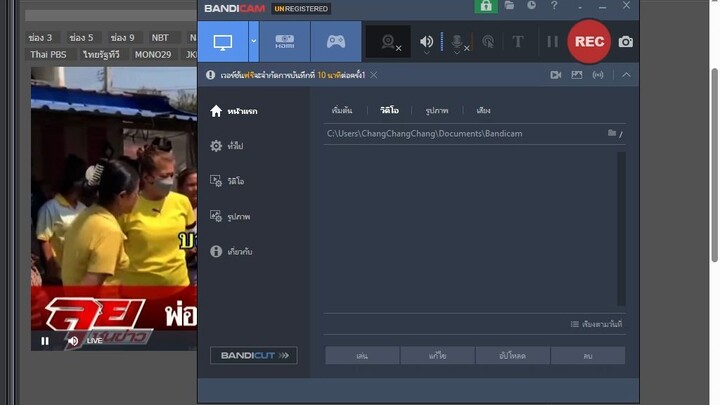Switch to วิดีโอ tab at top
Viewport: 720px width, 405px height.
click(389, 111)
